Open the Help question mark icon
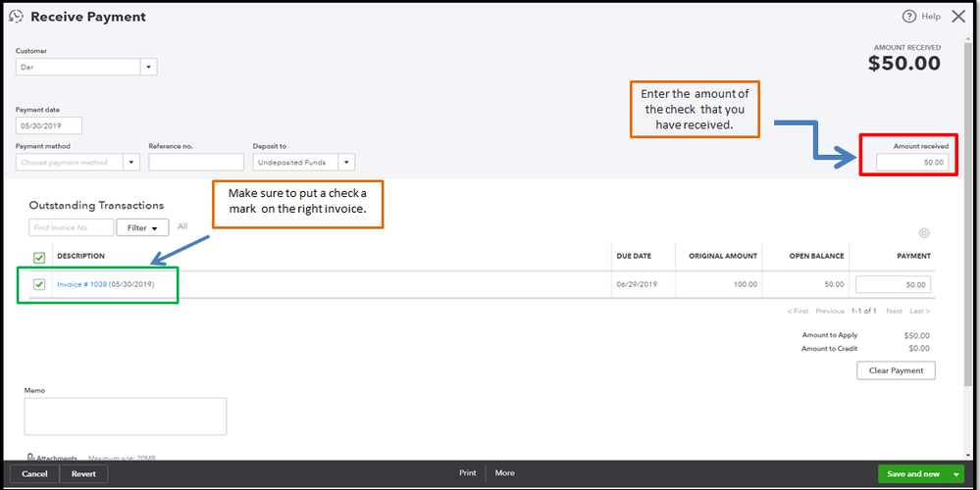This screenshot has height=490, width=980. [909, 17]
